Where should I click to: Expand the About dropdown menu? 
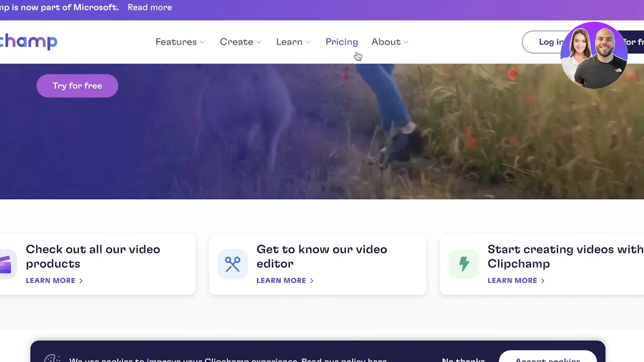[x=390, y=42]
